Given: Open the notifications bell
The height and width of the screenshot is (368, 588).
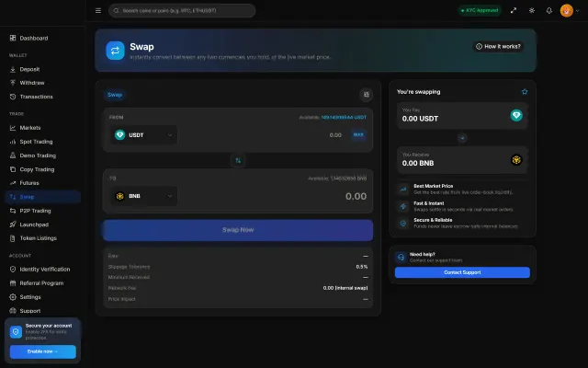Looking at the screenshot, I should tap(549, 10).
